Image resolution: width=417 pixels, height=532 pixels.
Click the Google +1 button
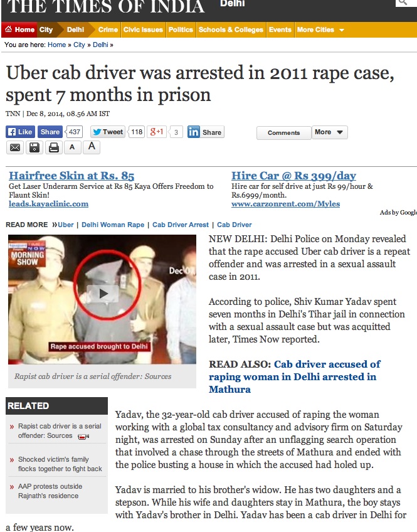coord(157,132)
